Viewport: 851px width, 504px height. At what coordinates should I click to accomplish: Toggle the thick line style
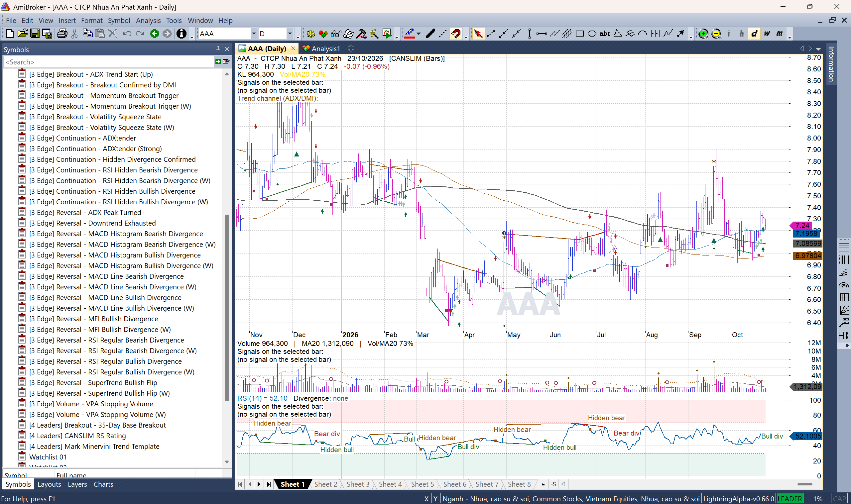coord(430,34)
